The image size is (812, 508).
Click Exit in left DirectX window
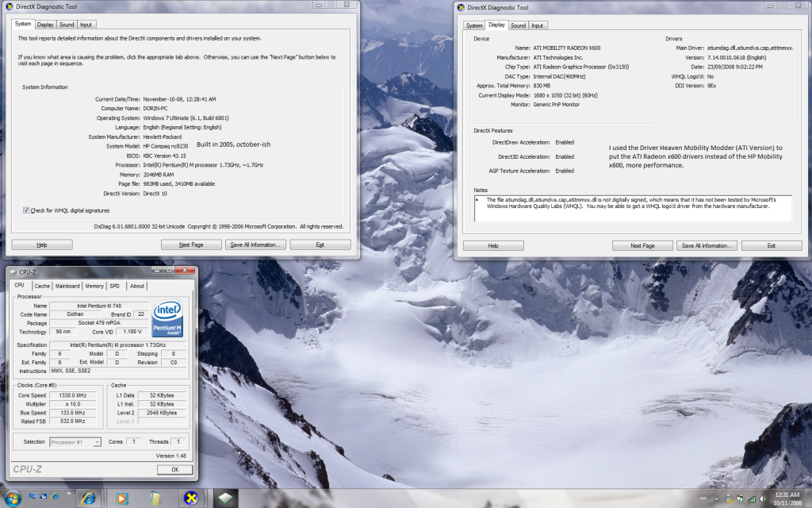320,244
